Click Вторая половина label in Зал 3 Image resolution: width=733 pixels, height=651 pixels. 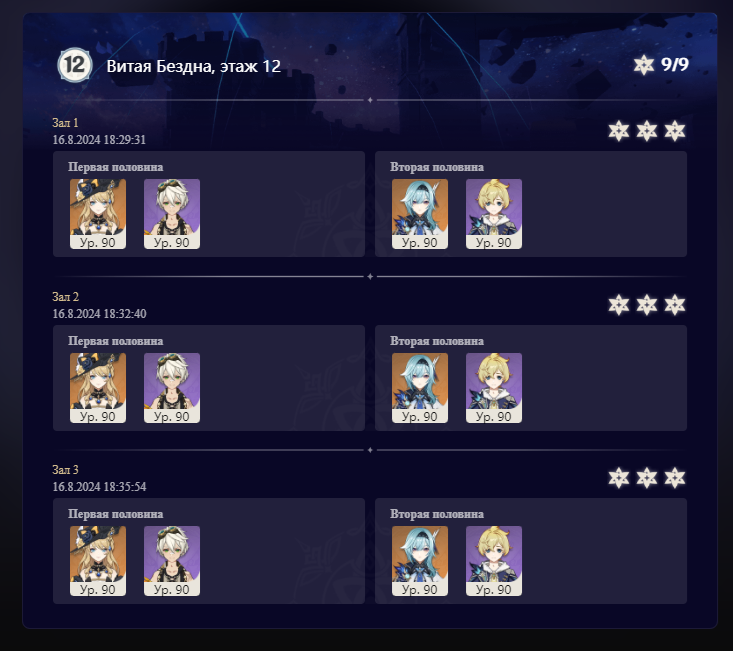pos(437,514)
